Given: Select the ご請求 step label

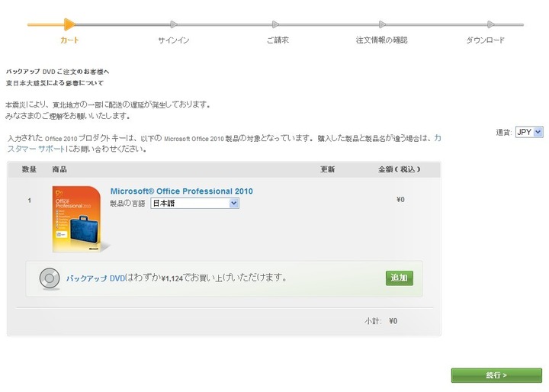Looking at the screenshot, I should [278, 40].
